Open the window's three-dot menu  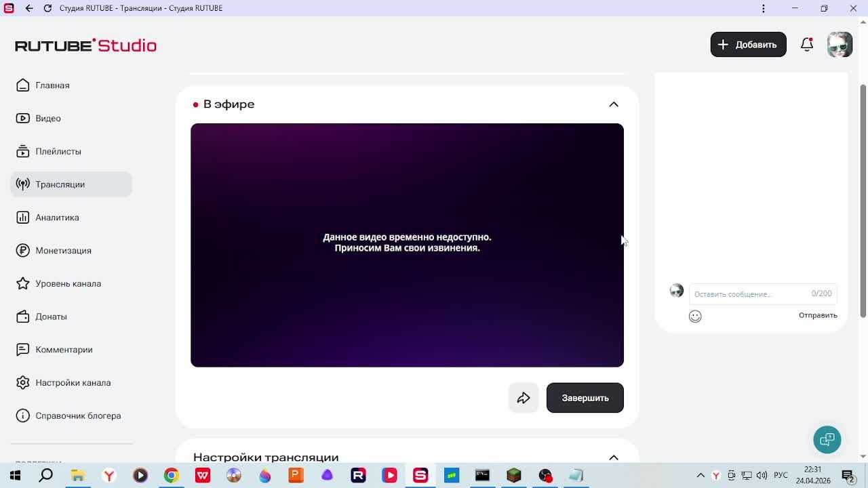coord(764,8)
